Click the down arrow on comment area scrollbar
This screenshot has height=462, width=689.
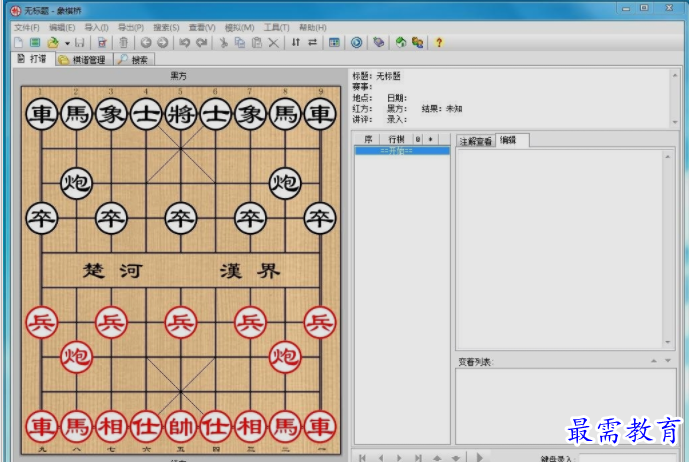point(667,342)
